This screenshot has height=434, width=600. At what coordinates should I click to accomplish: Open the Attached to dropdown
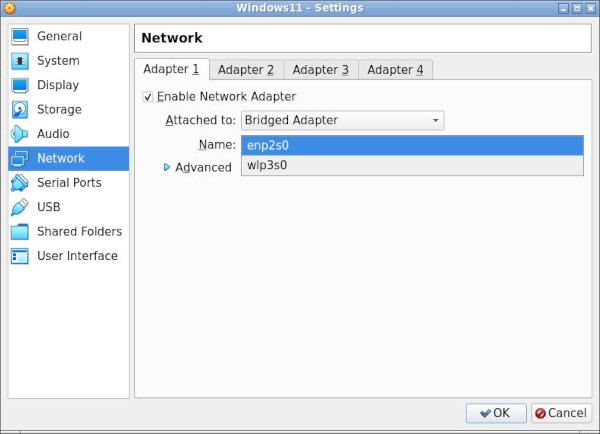(342, 120)
